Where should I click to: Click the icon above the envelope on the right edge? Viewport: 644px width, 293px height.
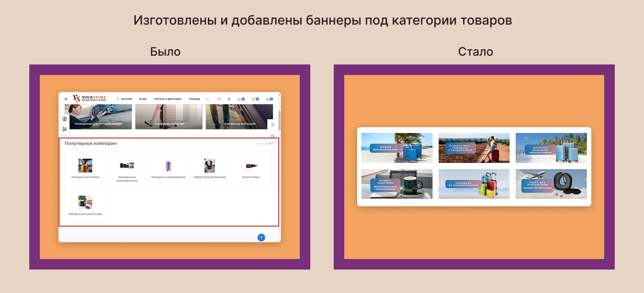click(x=273, y=124)
